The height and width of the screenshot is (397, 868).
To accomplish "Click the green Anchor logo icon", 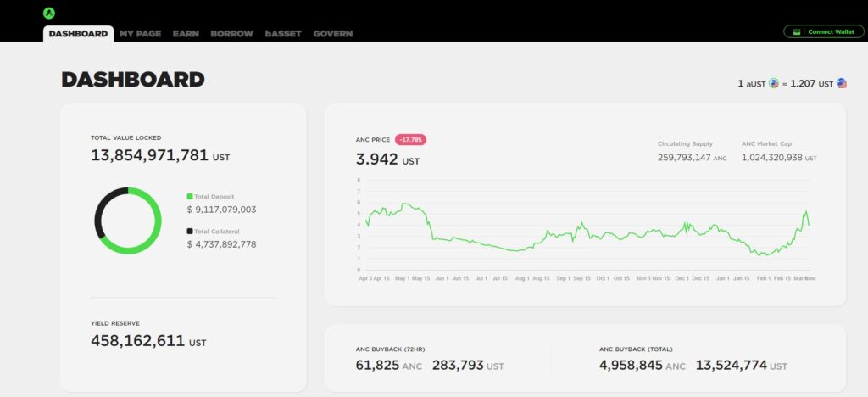I will point(49,14).
